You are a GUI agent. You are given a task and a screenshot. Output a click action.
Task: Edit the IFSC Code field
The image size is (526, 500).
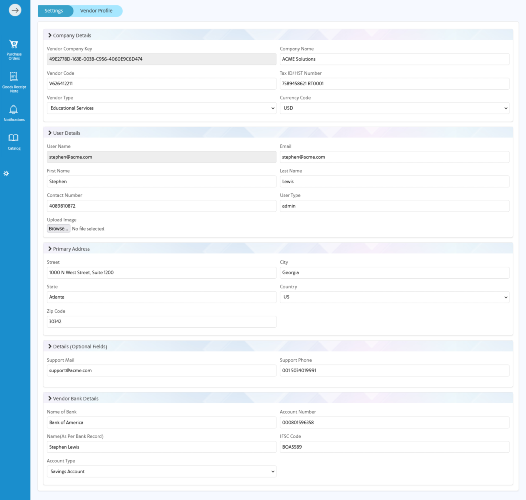pyautogui.click(x=394, y=447)
